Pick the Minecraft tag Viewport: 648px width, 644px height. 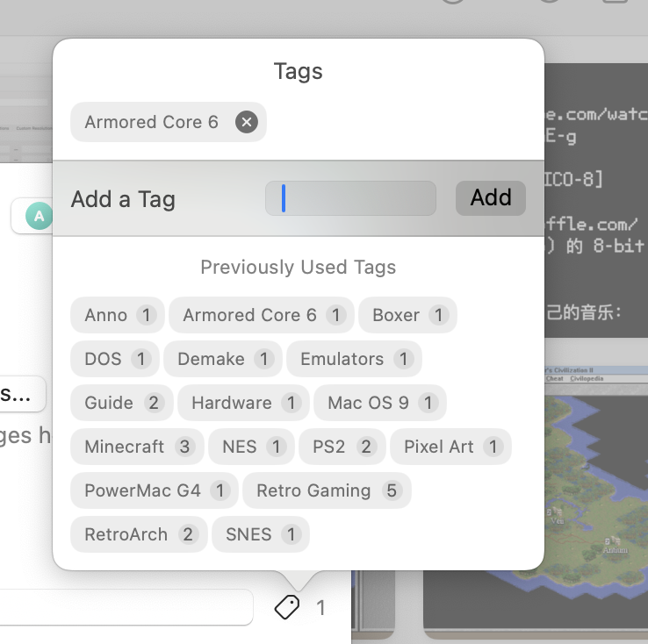(x=137, y=447)
